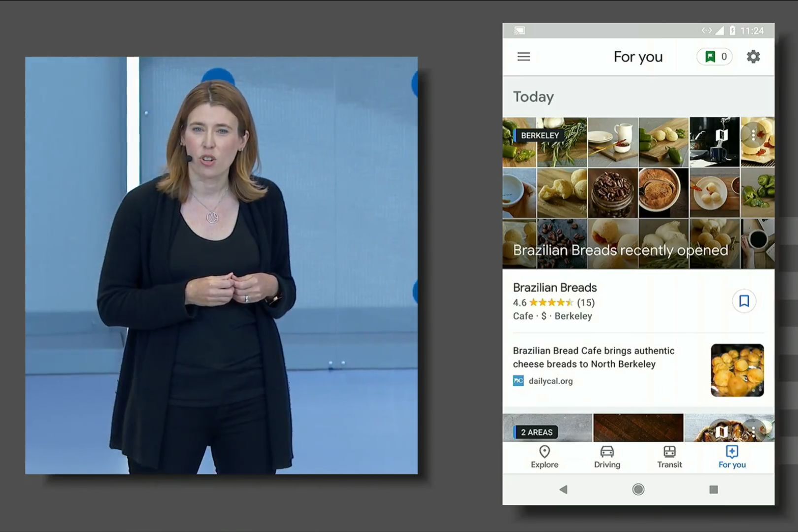Tap the green saved-places counter badge
The width and height of the screenshot is (798, 532).
(715, 57)
